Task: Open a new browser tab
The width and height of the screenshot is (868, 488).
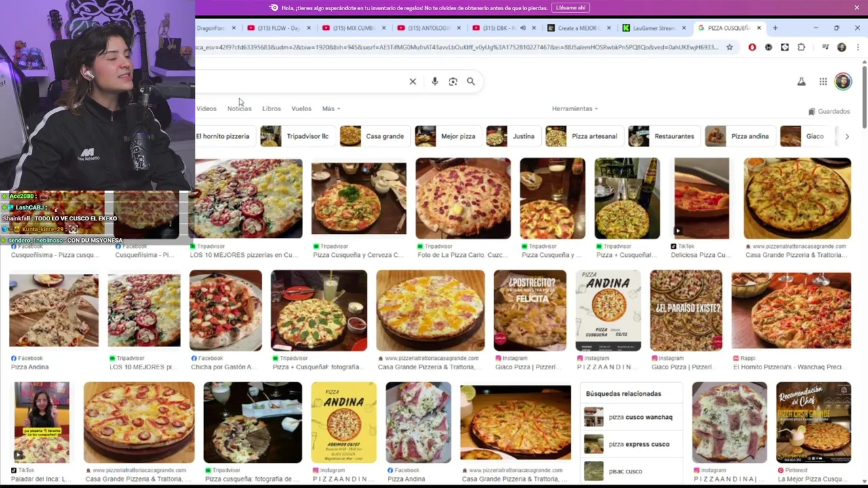Action: click(x=775, y=28)
